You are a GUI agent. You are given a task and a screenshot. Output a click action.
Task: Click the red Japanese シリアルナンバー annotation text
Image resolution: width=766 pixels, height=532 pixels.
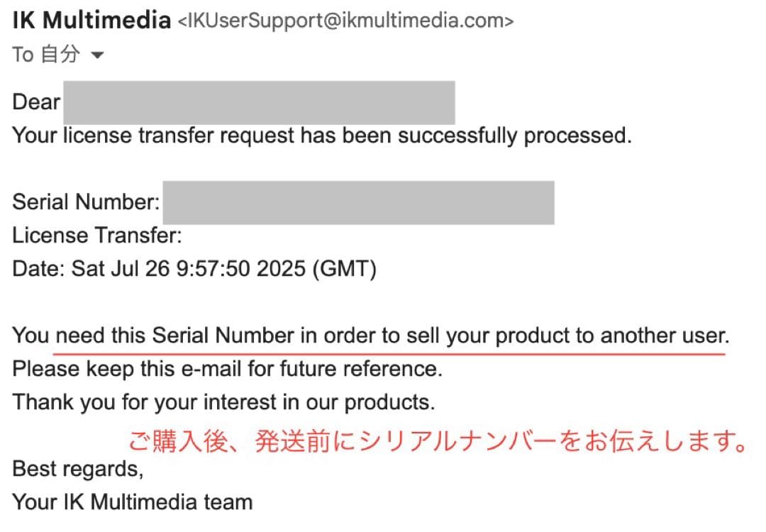(437, 442)
